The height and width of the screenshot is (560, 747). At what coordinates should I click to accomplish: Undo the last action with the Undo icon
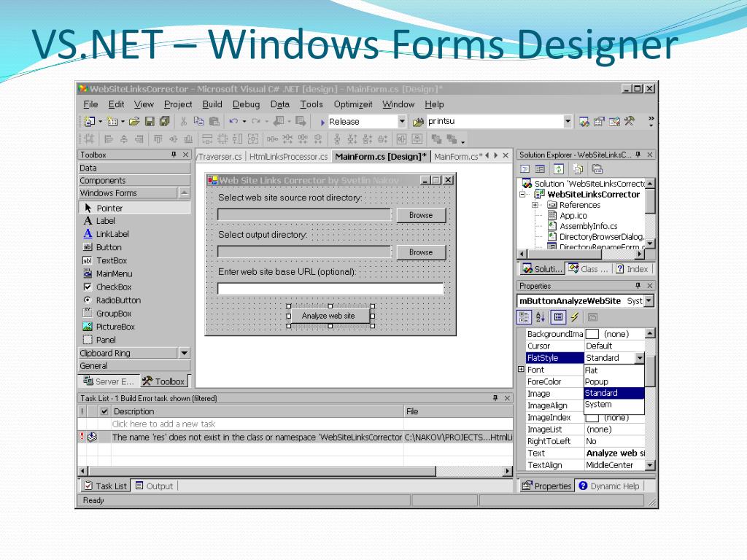point(233,122)
